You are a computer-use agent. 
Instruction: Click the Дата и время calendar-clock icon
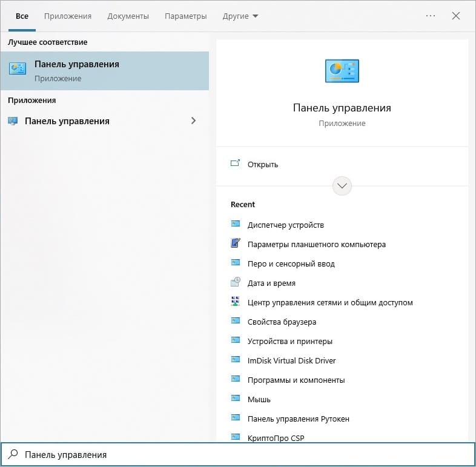235,282
